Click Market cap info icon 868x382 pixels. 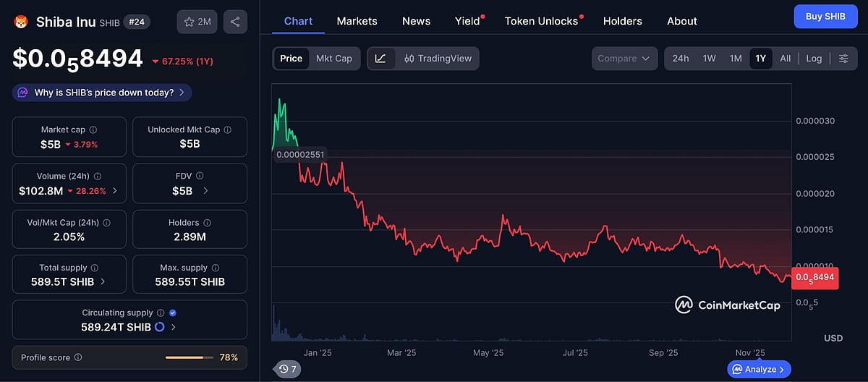coord(93,130)
